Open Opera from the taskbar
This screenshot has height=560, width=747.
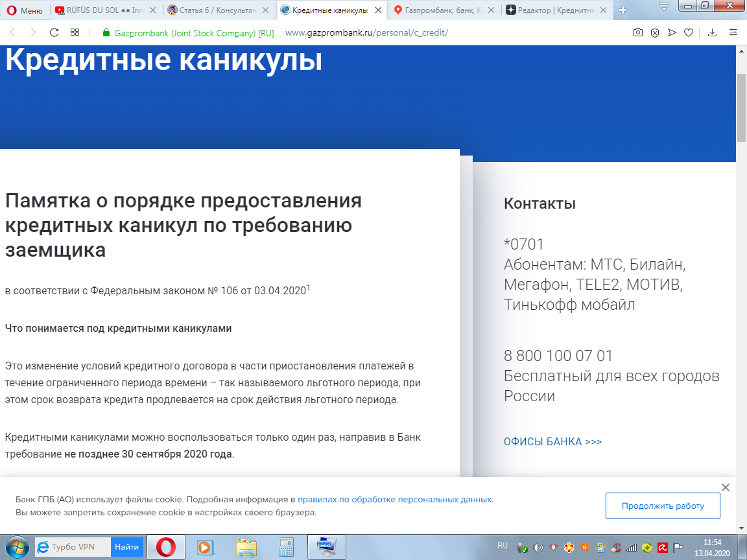click(x=166, y=547)
